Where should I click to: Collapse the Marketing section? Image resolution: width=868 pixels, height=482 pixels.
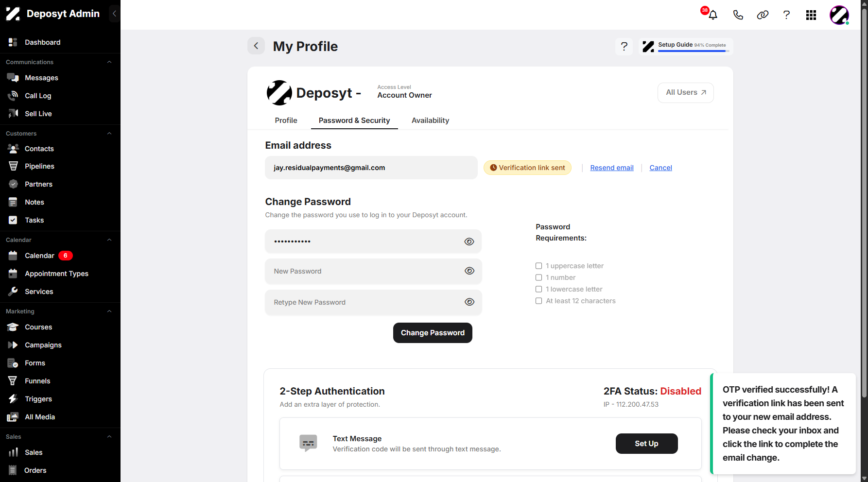coord(109,311)
